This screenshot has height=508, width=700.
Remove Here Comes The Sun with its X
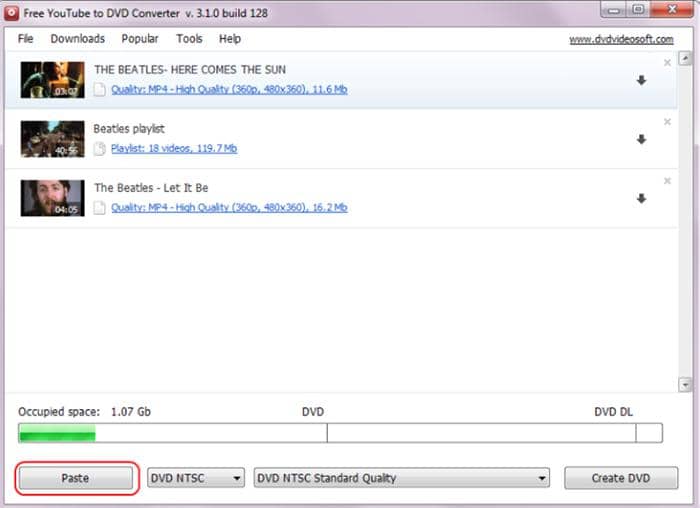point(667,63)
